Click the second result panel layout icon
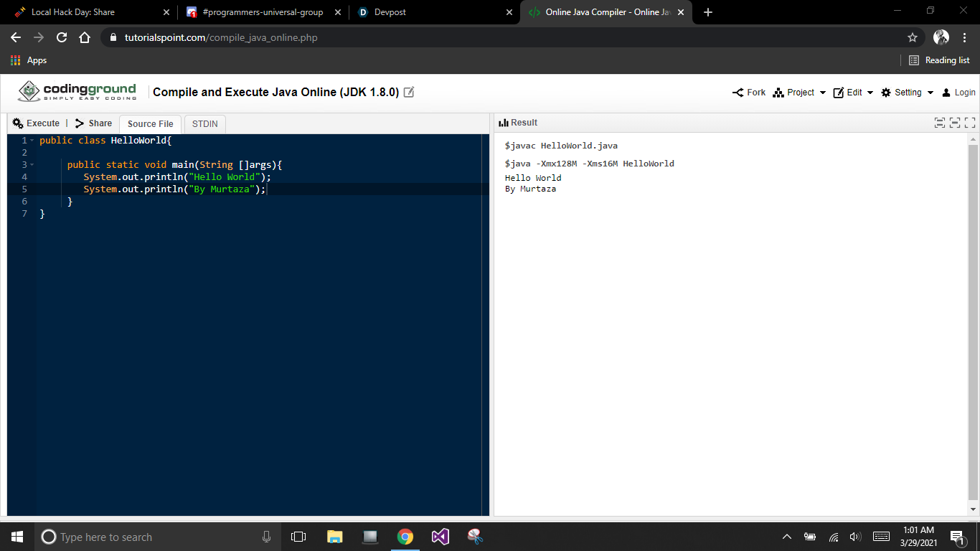Viewport: 980px width, 551px height. (x=955, y=123)
